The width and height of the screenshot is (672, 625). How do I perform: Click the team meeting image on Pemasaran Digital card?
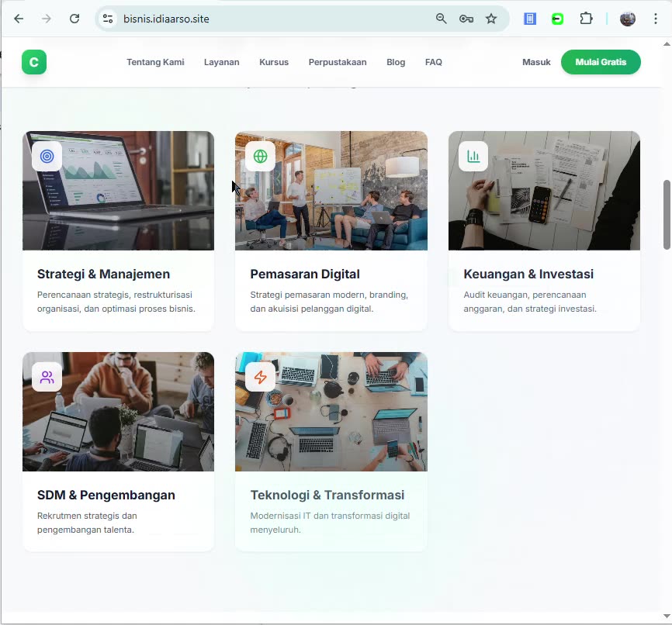[331, 191]
